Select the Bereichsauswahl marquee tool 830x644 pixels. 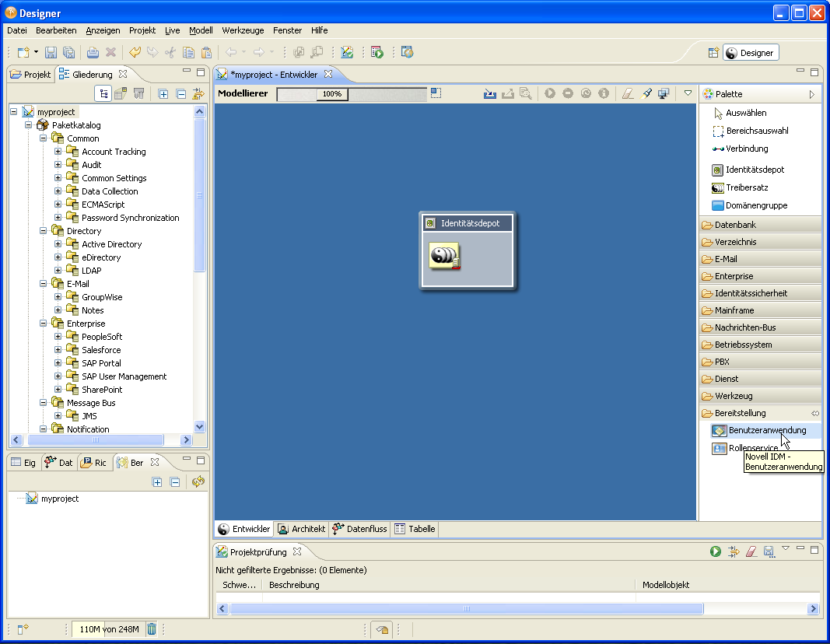click(756, 131)
